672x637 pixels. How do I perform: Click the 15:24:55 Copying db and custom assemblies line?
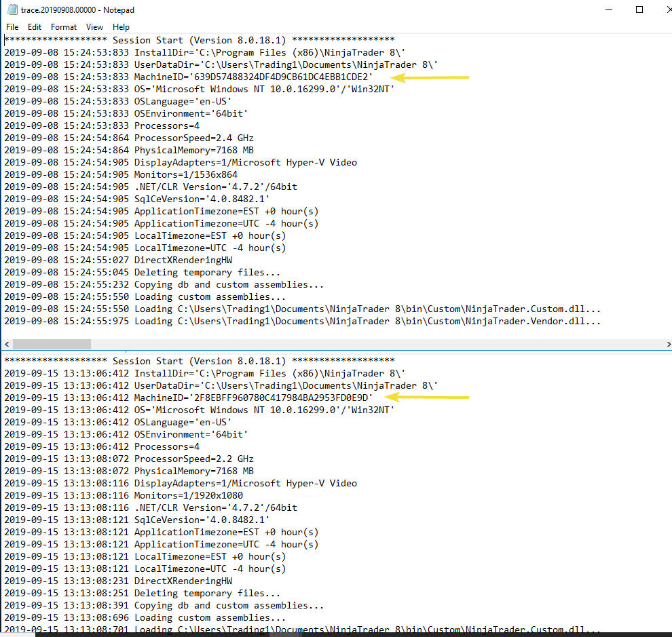click(x=164, y=284)
